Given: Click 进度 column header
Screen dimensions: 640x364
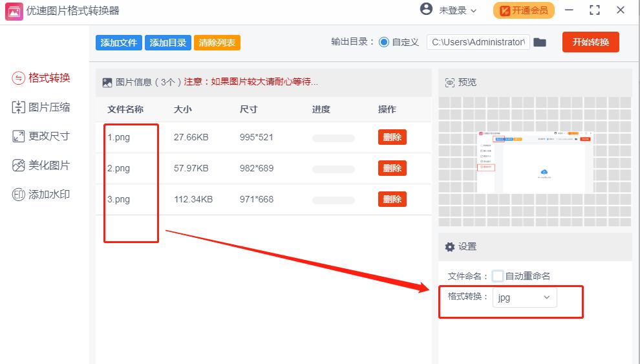Looking at the screenshot, I should coord(321,109).
